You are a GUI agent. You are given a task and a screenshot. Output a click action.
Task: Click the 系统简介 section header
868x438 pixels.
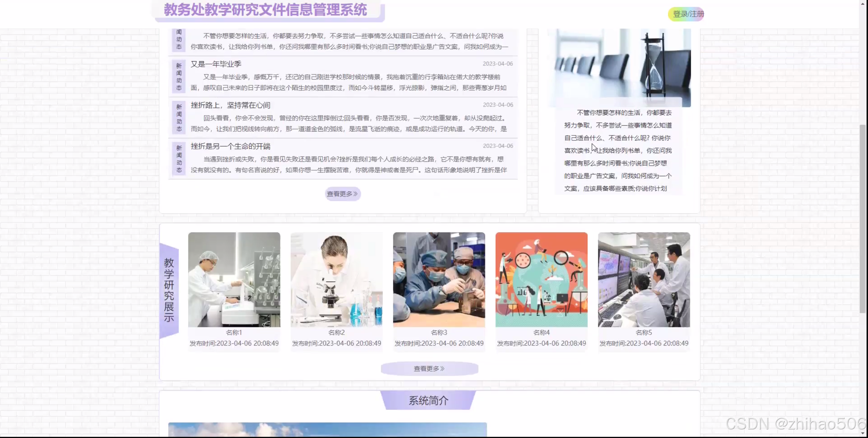tap(428, 401)
